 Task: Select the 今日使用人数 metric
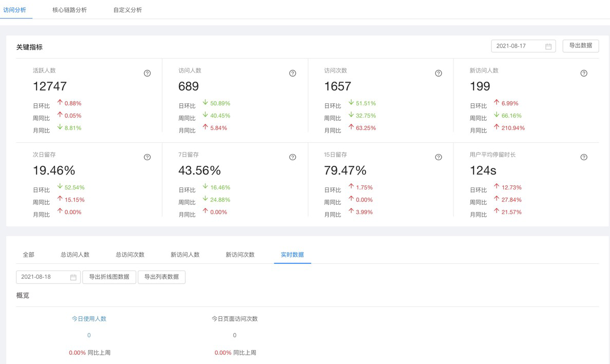[89, 319]
